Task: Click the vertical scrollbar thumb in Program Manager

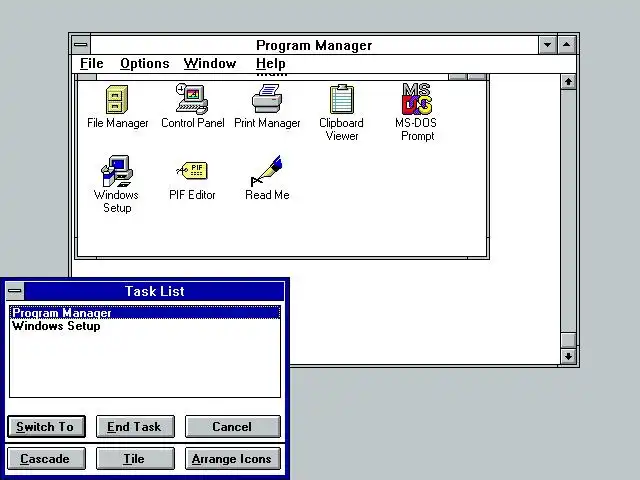Action: coord(568,340)
